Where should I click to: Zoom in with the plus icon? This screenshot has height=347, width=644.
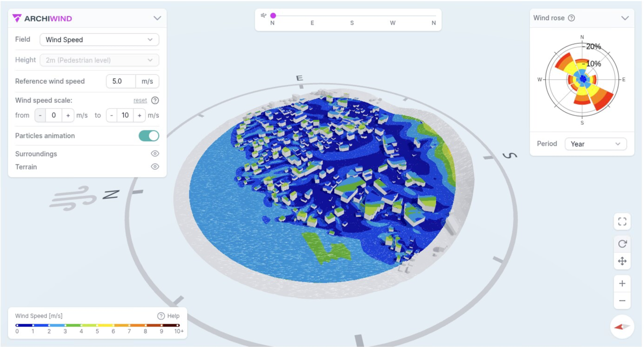coord(622,283)
